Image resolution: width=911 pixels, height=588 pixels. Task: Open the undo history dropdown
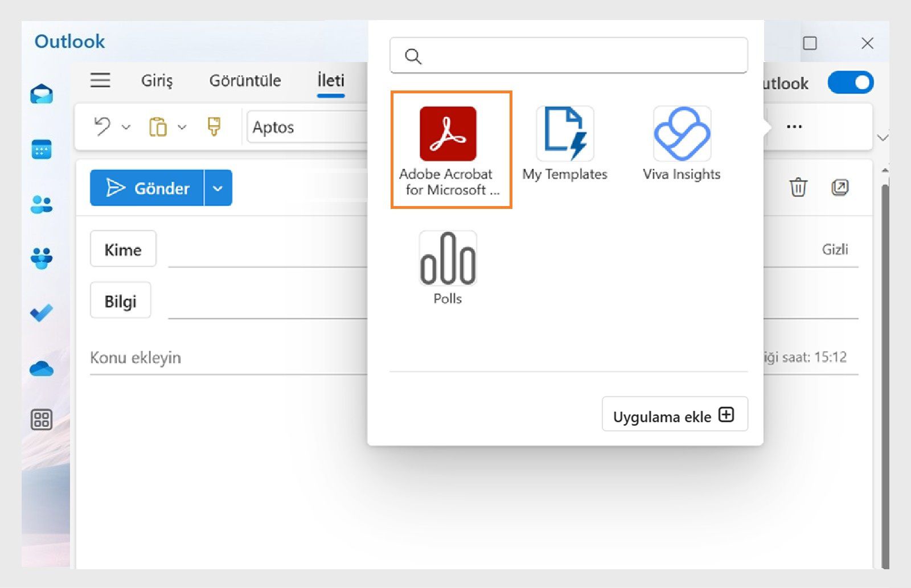coord(126,126)
